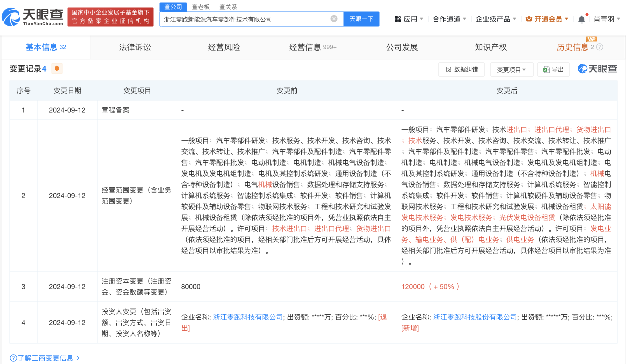
Task: Click the 注册资本变更 cell in row 3
Action: (136, 286)
